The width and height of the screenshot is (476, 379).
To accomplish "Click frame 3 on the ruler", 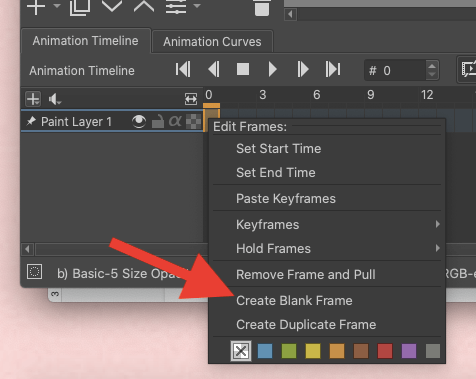I will (x=263, y=95).
